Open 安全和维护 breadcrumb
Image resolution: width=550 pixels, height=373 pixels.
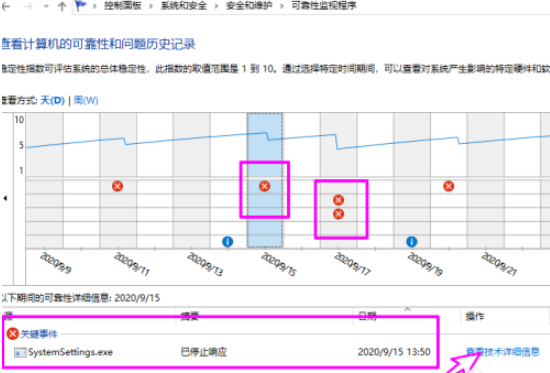(x=249, y=6)
